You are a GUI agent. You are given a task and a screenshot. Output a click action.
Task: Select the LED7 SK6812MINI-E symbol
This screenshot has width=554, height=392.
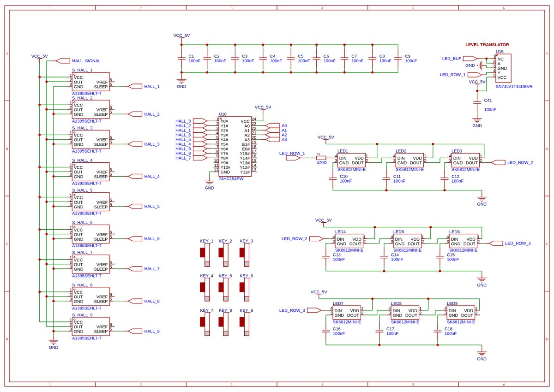tap(347, 313)
